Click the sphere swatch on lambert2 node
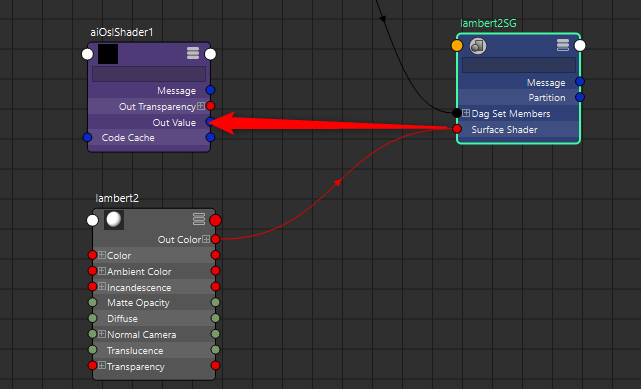Image resolution: width=641 pixels, height=389 pixels. 114,220
